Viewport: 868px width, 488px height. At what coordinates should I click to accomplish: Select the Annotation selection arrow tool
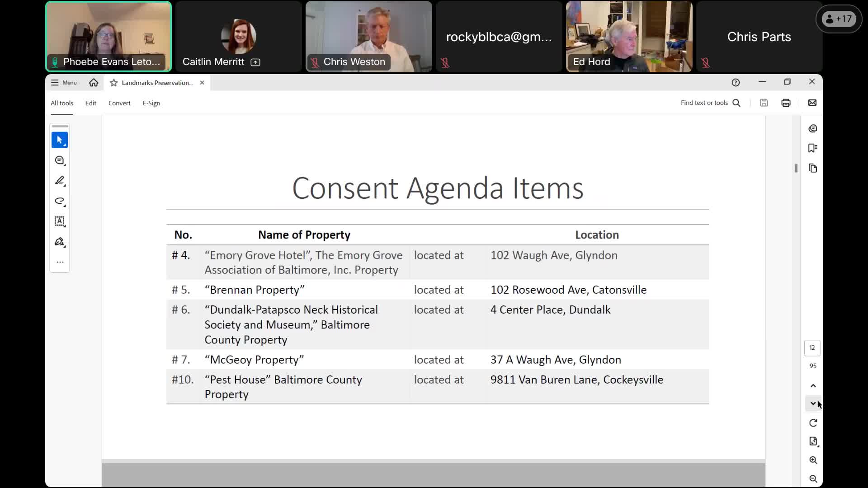pos(60,140)
